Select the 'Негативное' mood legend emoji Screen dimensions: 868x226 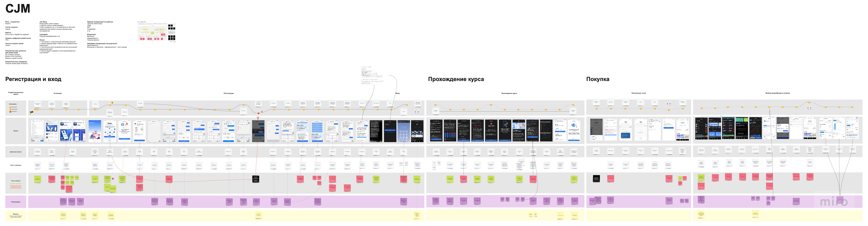coord(10,111)
